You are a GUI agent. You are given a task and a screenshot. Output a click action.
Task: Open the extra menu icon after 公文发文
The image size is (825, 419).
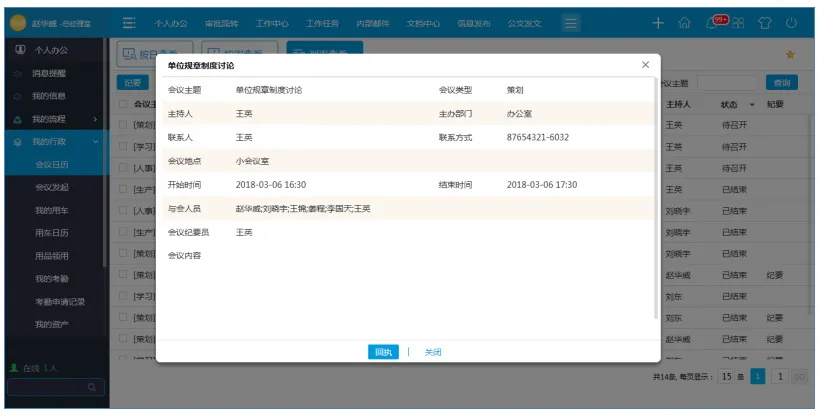(x=570, y=22)
